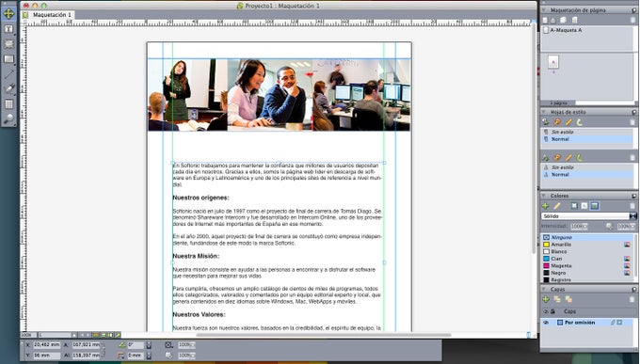Click new paragraph style sheet icon
The height and width of the screenshot is (364, 640).
point(545,122)
